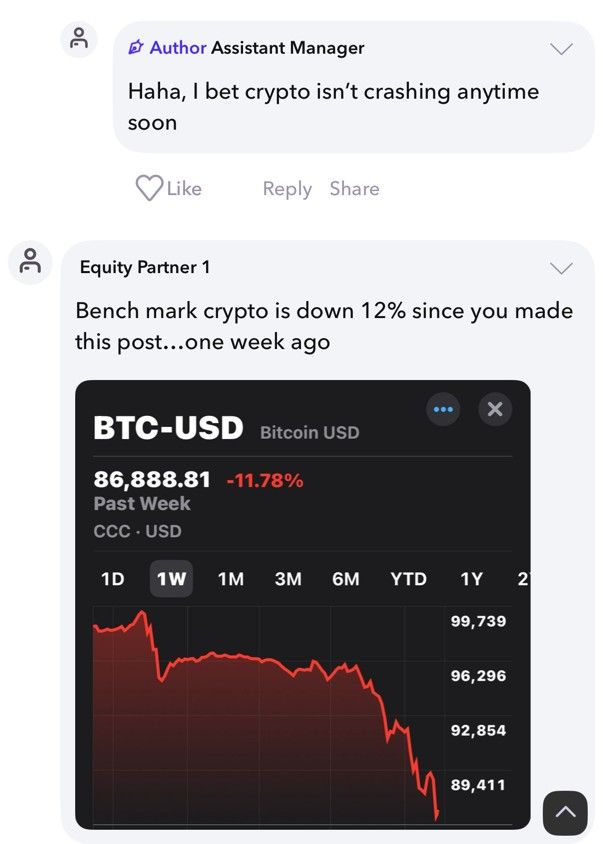This screenshot has width=603, height=844.
Task: Click the Author pen badge icon
Action: 136,48
